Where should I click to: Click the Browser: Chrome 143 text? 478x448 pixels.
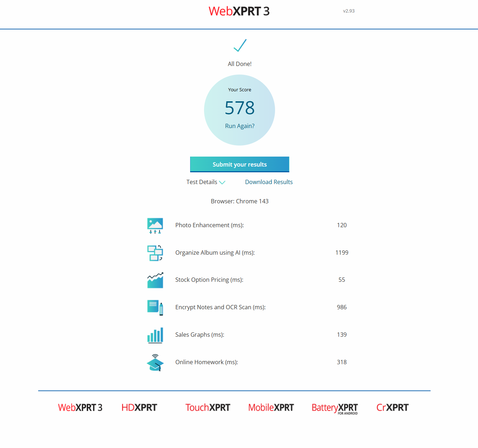240,201
